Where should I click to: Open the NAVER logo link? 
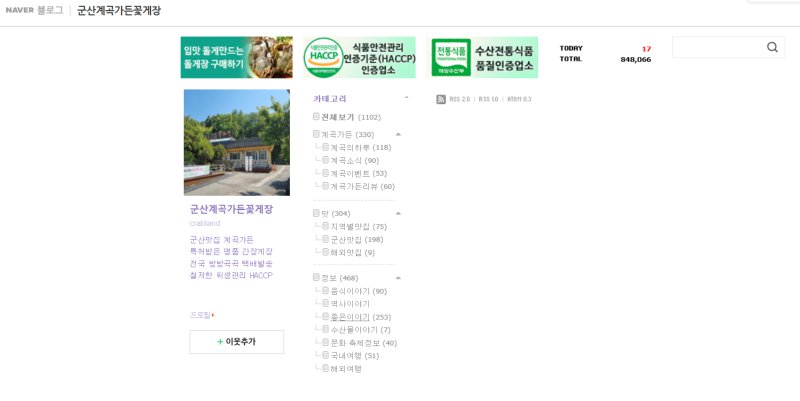(x=19, y=10)
